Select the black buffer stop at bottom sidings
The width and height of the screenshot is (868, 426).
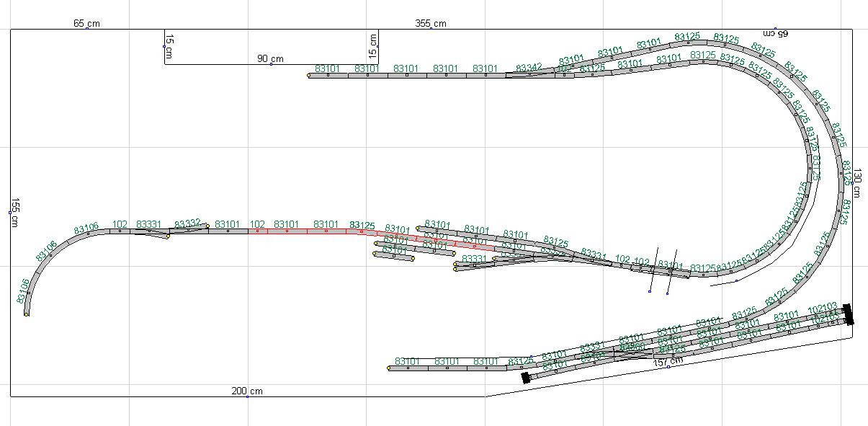pos(526,377)
